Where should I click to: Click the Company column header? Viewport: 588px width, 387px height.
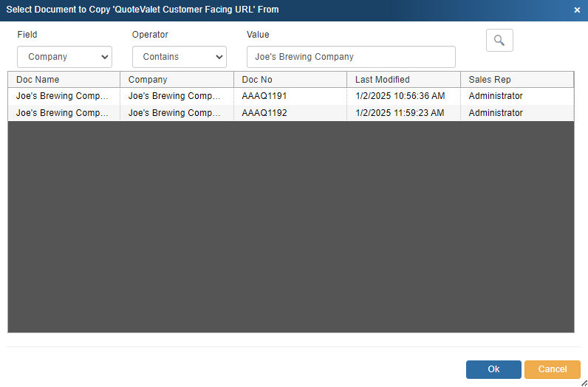point(177,80)
